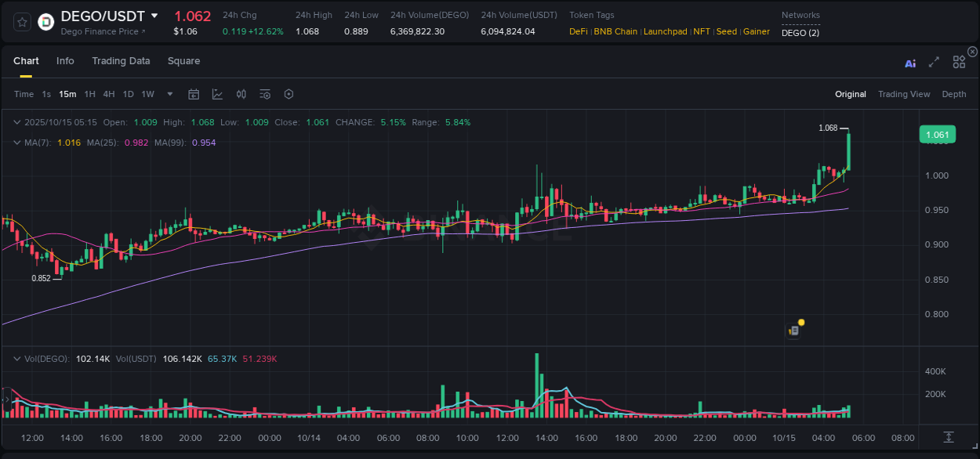
Task: Open the date-range calendar icon
Action: pos(194,94)
